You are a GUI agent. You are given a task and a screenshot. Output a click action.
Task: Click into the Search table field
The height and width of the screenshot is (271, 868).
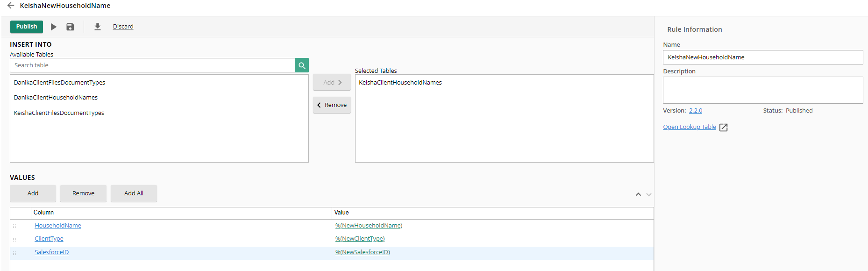point(152,65)
